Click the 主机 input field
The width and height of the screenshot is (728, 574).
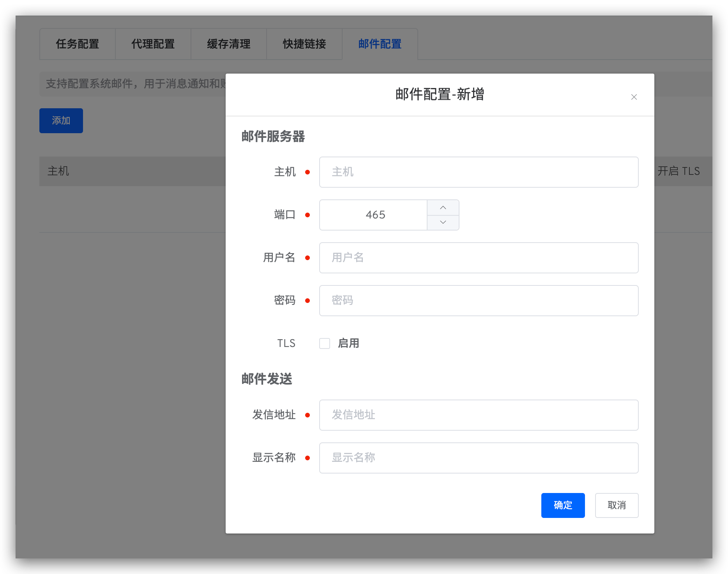(479, 172)
